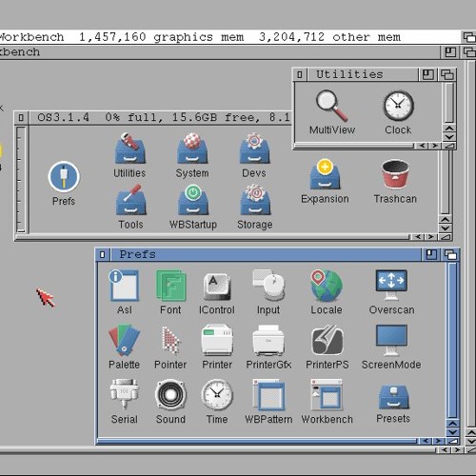Click the Prefs window scroll left arrow
Viewport: 476px width, 476px height.
(x=426, y=441)
